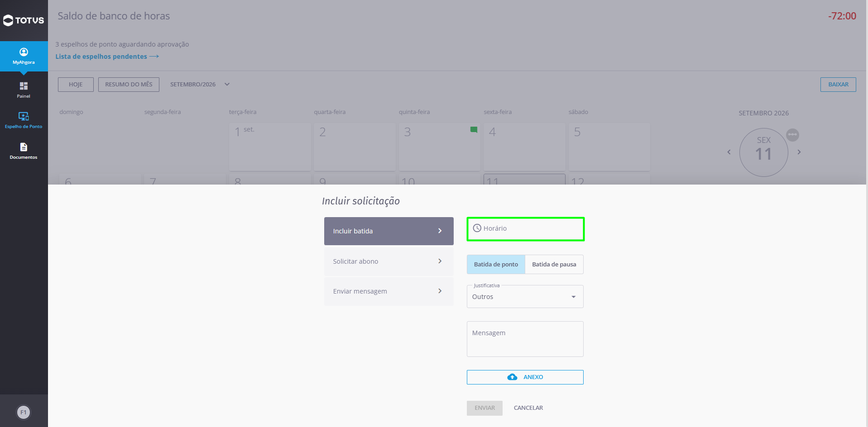Click the cloud upload ANEXO button
This screenshot has width=868, height=427.
(525, 377)
